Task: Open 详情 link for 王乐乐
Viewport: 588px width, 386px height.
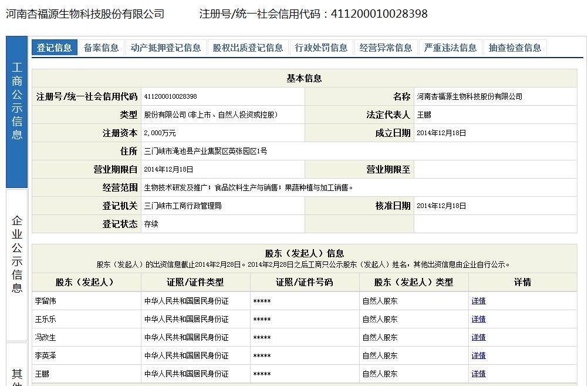Action: pos(478,319)
